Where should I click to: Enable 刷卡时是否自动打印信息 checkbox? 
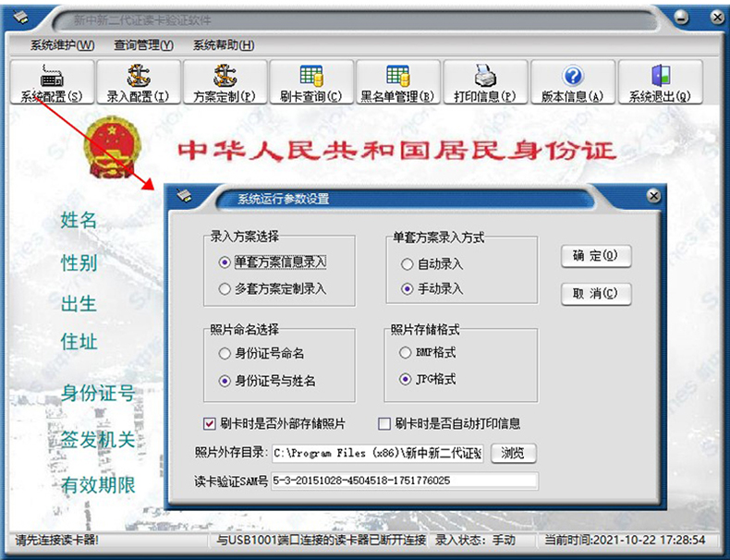point(385,424)
